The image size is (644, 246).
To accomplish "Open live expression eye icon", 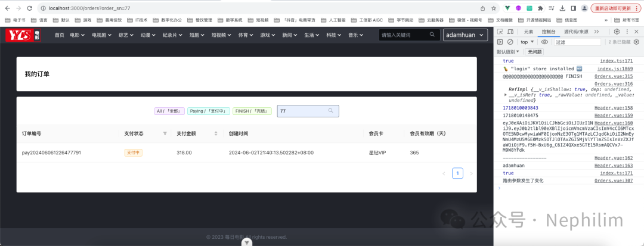I will [544, 42].
